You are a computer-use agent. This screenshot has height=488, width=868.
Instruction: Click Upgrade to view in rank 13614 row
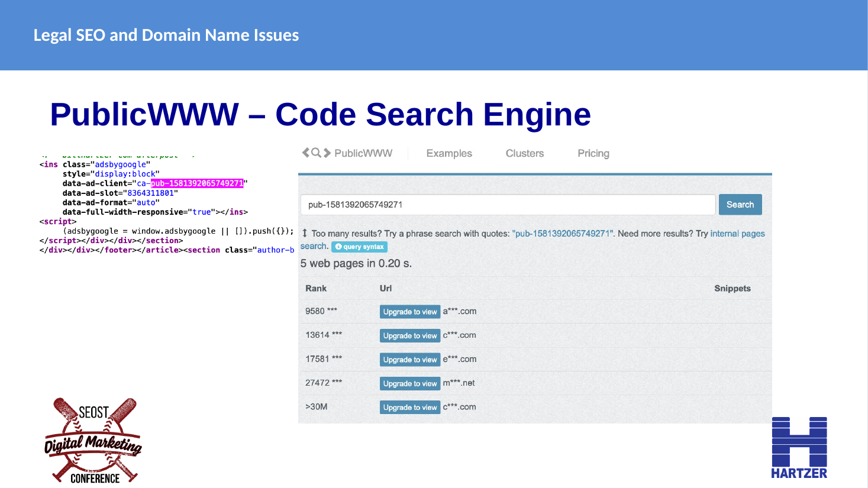pos(410,335)
